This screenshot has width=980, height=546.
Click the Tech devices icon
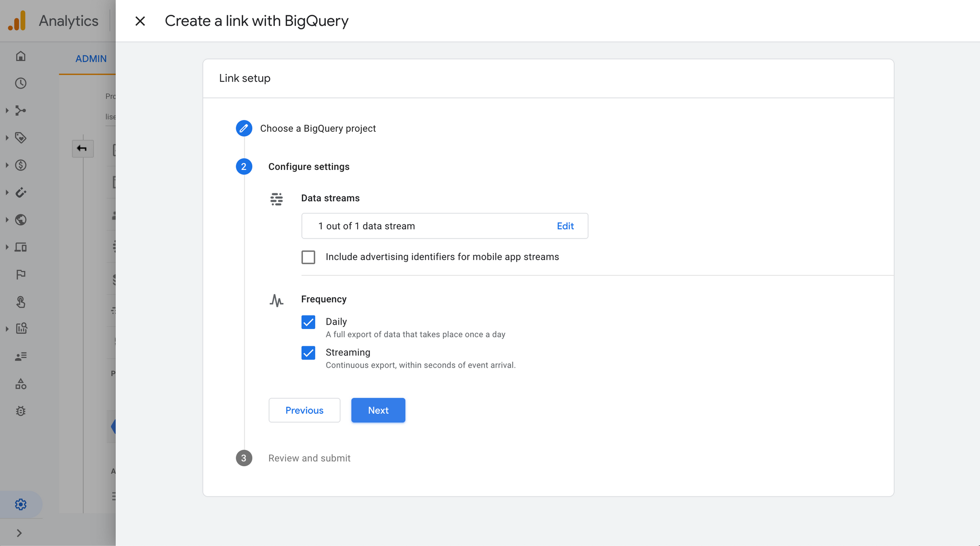21,247
